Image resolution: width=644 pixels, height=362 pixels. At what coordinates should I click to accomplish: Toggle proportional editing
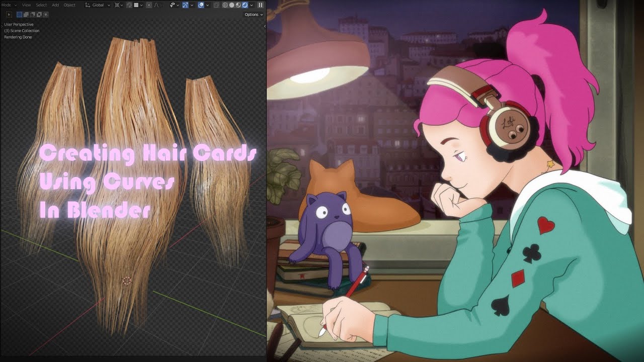pyautogui.click(x=149, y=5)
